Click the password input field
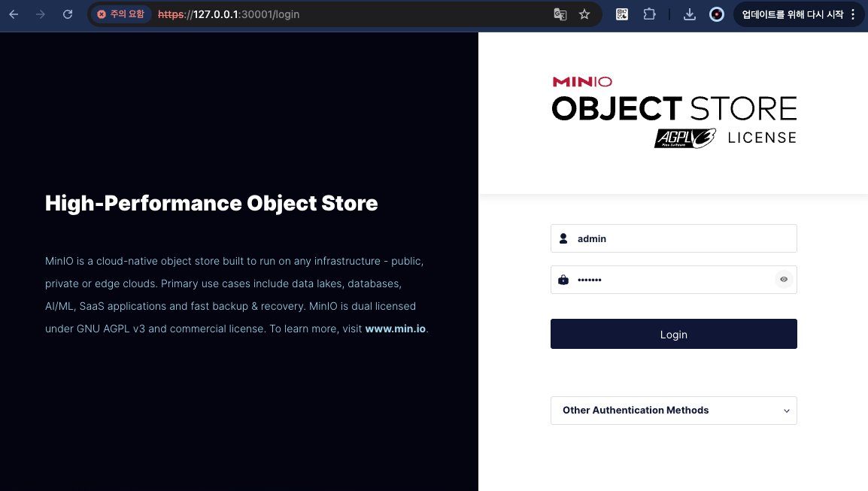Viewport: 868px width, 491px height. tap(674, 280)
